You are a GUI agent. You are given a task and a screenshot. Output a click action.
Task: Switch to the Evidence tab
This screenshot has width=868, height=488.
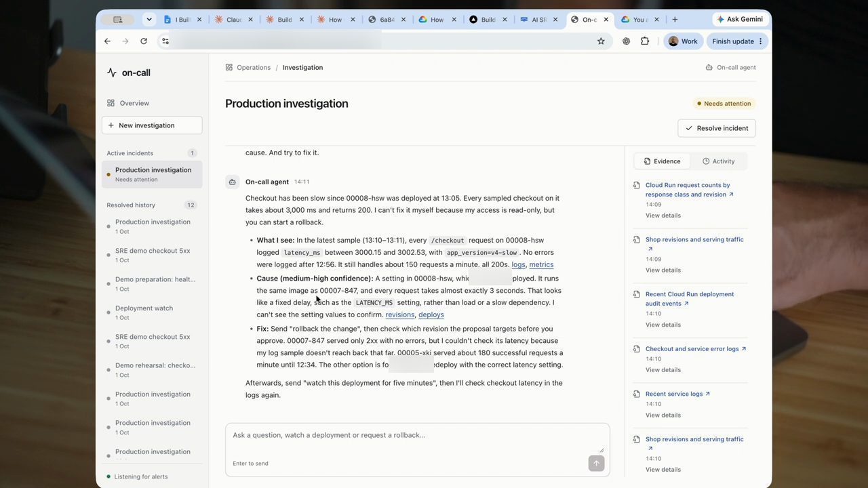[662, 161]
